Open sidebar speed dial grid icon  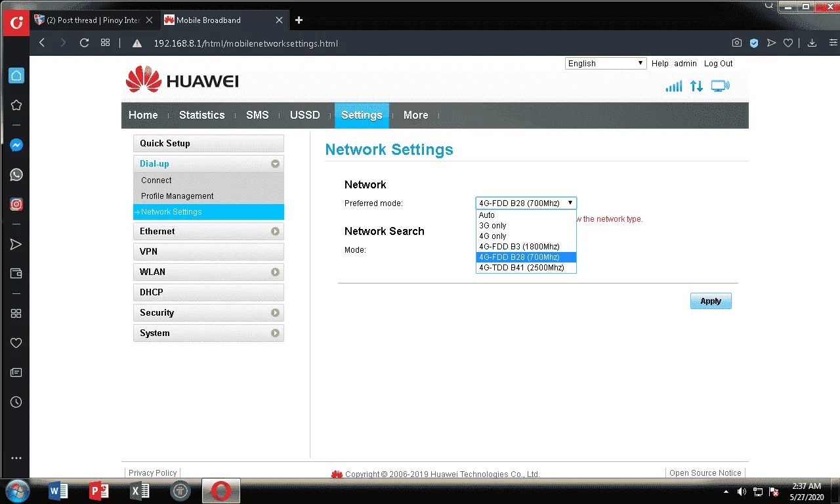(16, 314)
